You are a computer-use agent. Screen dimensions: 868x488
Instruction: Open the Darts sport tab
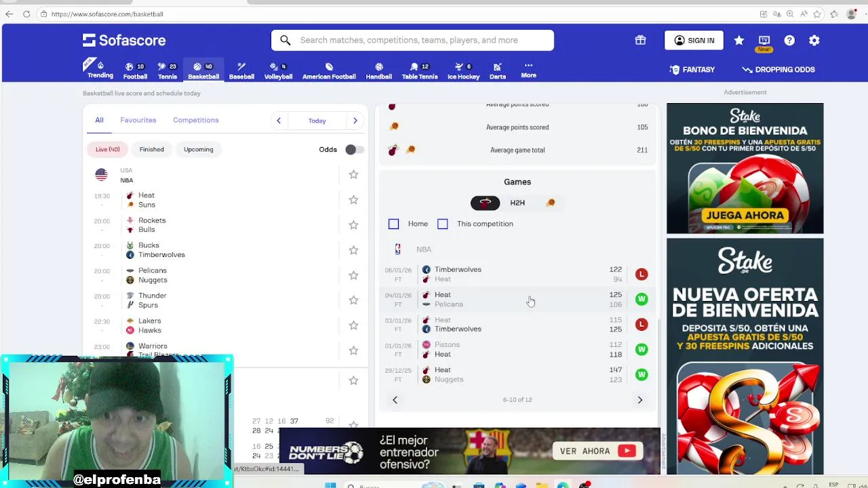point(498,71)
